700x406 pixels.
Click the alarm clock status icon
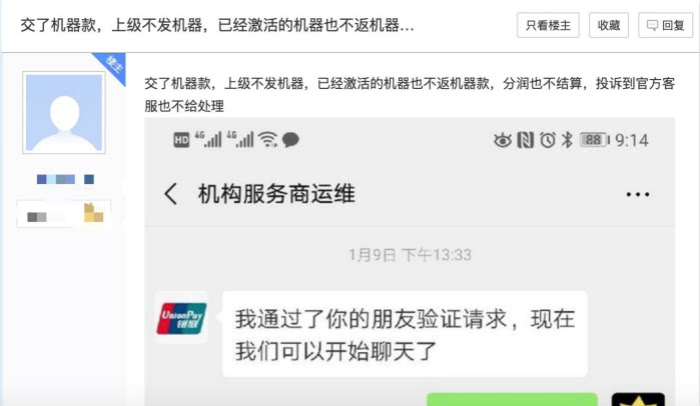click(548, 140)
